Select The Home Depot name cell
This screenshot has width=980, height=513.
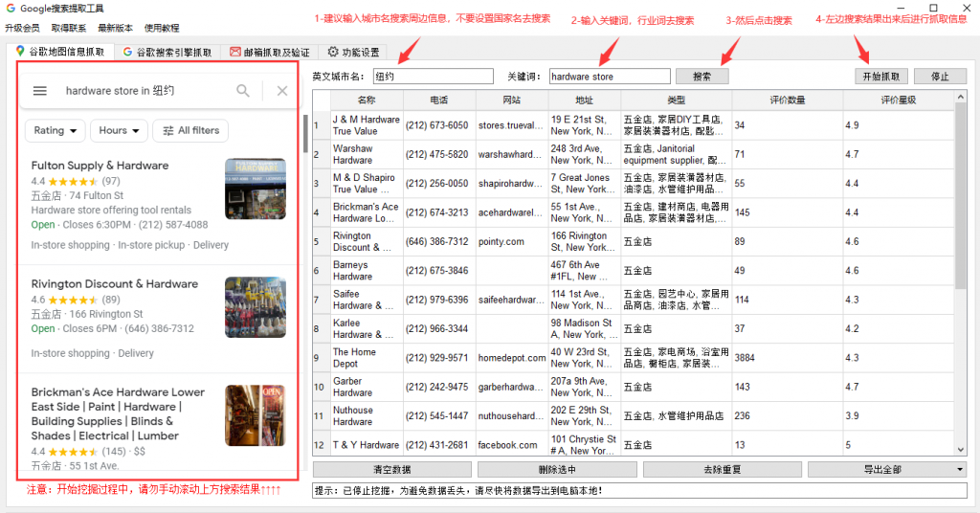(367, 357)
